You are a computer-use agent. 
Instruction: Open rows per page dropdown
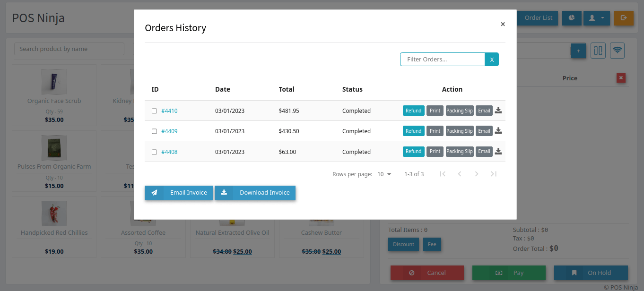click(384, 174)
